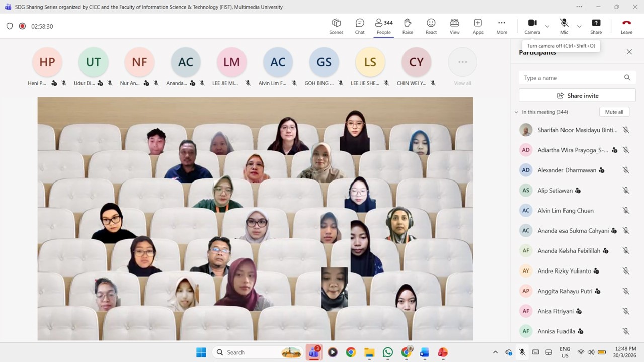The height and width of the screenshot is (362, 644).
Task: Toggle the People tab
Action: [384, 26]
